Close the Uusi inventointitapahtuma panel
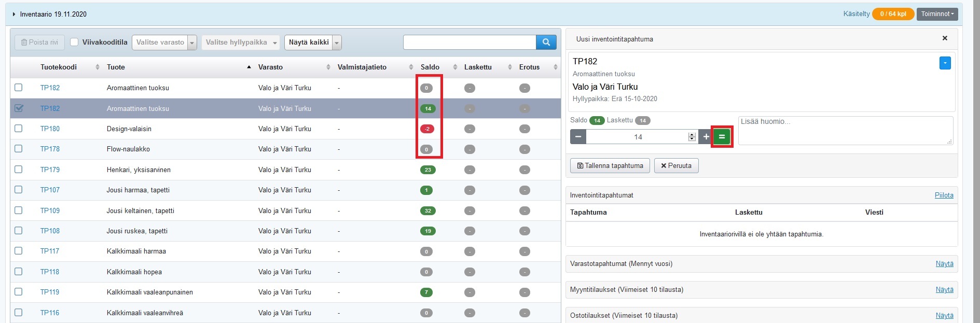Screen dimensions: 980x323 (945, 38)
